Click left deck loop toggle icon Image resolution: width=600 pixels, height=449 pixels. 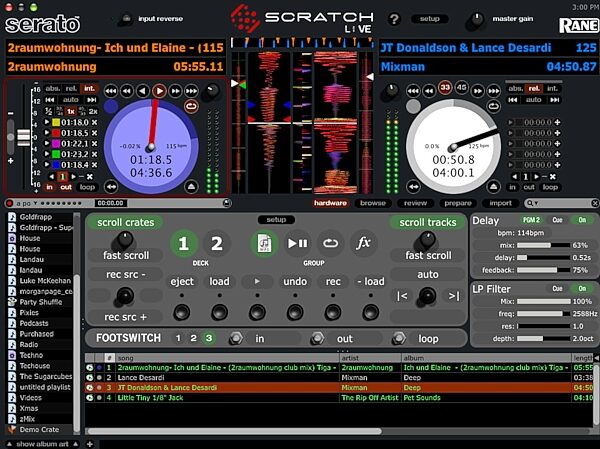191,106
